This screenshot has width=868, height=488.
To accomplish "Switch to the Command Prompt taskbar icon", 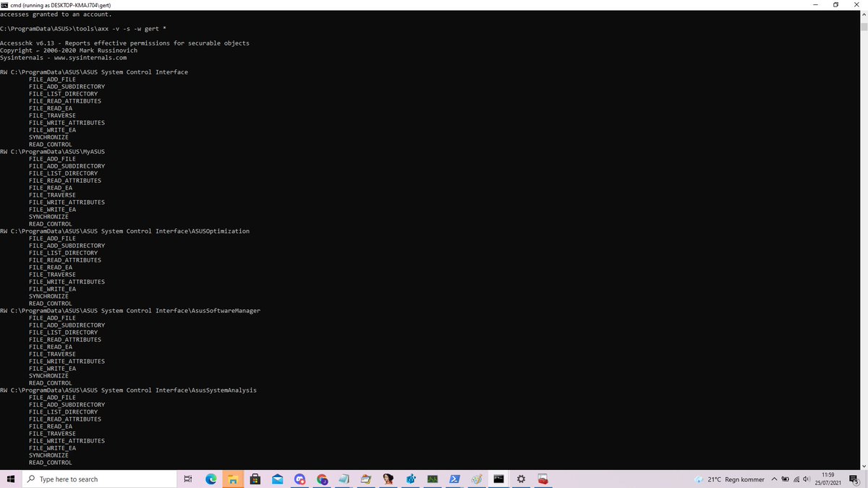I will (499, 479).
